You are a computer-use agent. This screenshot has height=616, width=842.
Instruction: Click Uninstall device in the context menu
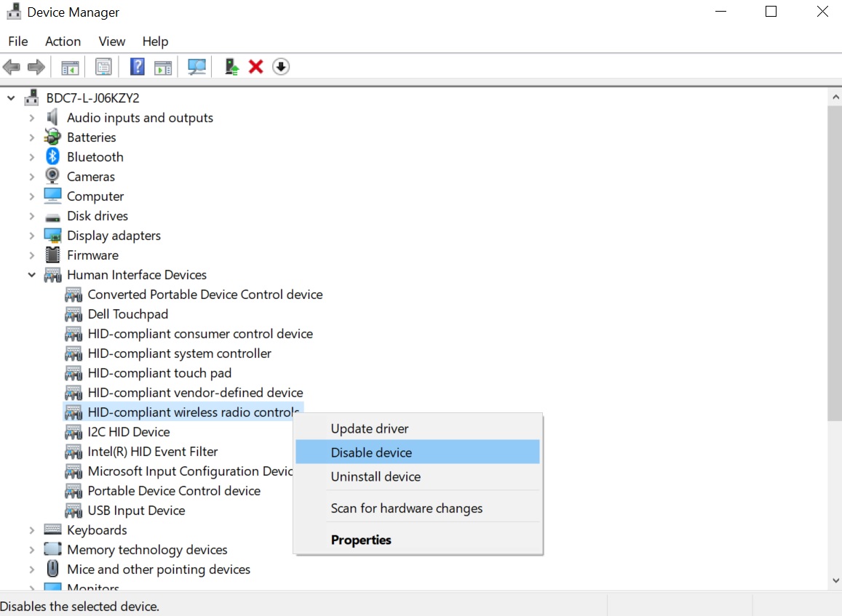coord(376,476)
